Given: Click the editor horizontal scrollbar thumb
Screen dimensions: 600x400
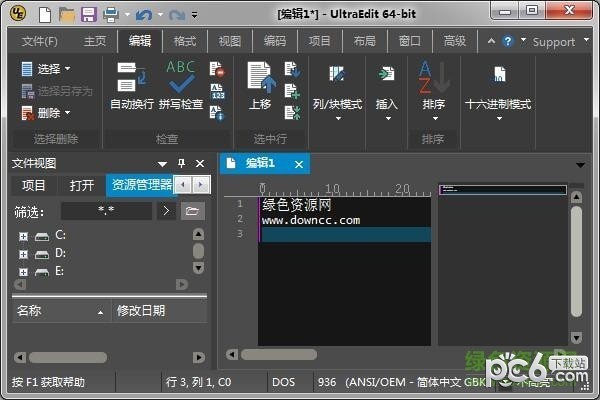Looking at the screenshot, I should [x=279, y=354].
